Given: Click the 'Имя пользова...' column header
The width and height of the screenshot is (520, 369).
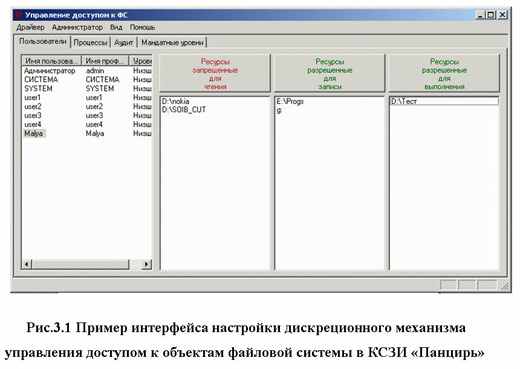Looking at the screenshot, I should tap(52, 61).
